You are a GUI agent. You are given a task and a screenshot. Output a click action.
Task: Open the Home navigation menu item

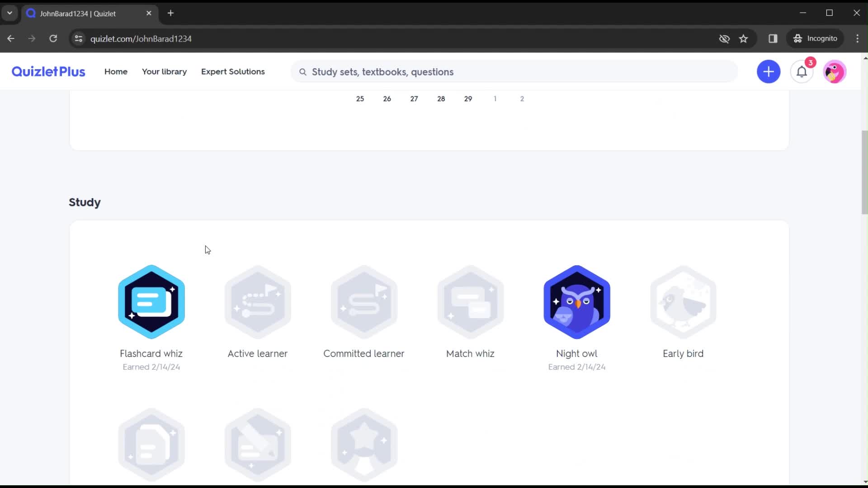coord(115,71)
